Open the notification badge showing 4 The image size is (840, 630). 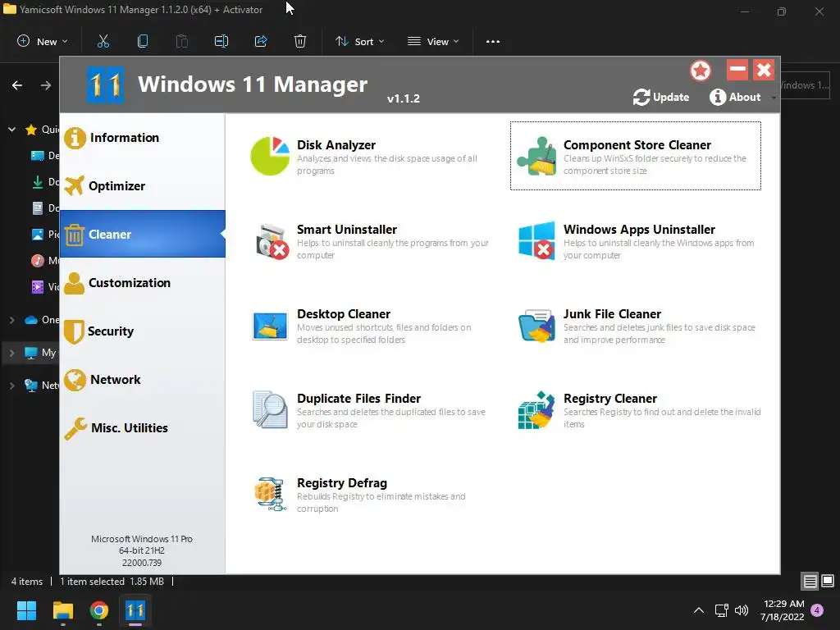[817, 610]
